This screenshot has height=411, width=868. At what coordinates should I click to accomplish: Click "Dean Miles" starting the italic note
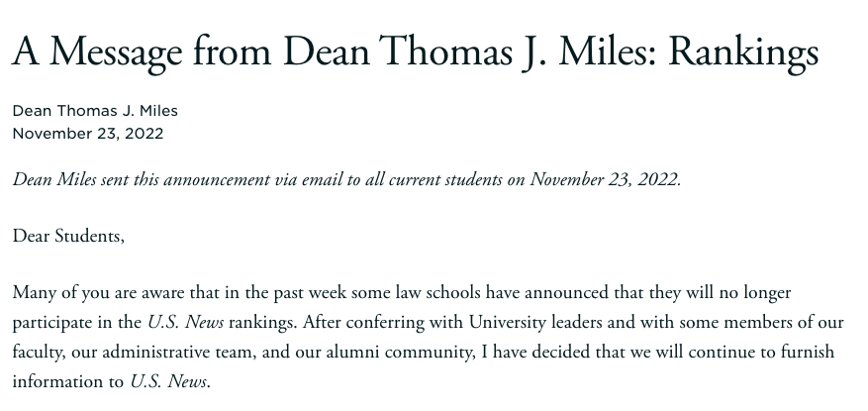[x=54, y=179]
